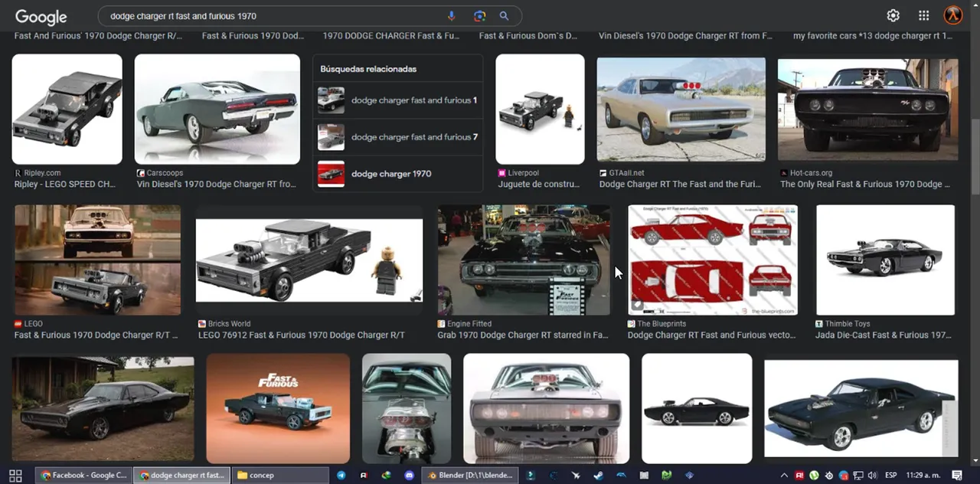Open Telegram from the taskbar

(341, 475)
